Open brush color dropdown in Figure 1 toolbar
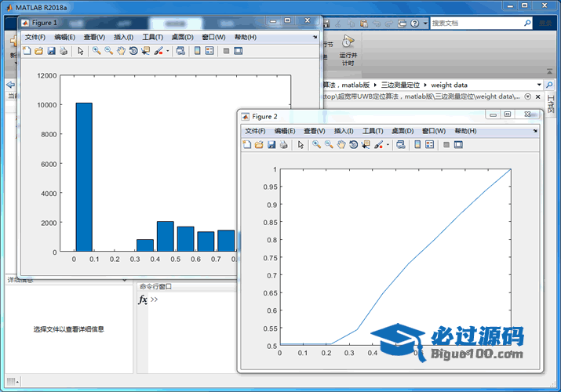Viewport: 561px width, 392px height. click(x=167, y=51)
